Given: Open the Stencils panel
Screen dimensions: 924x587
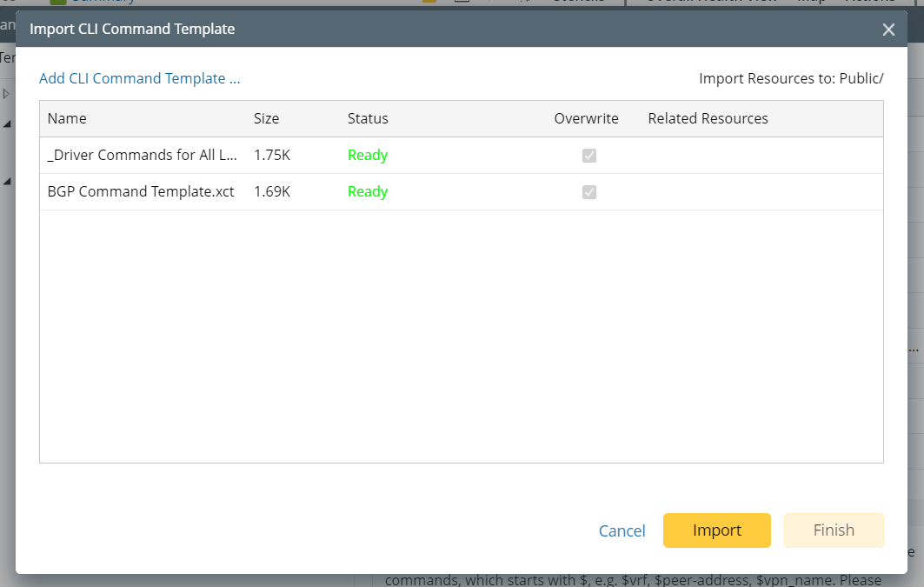Looking at the screenshot, I should tap(578, 2).
